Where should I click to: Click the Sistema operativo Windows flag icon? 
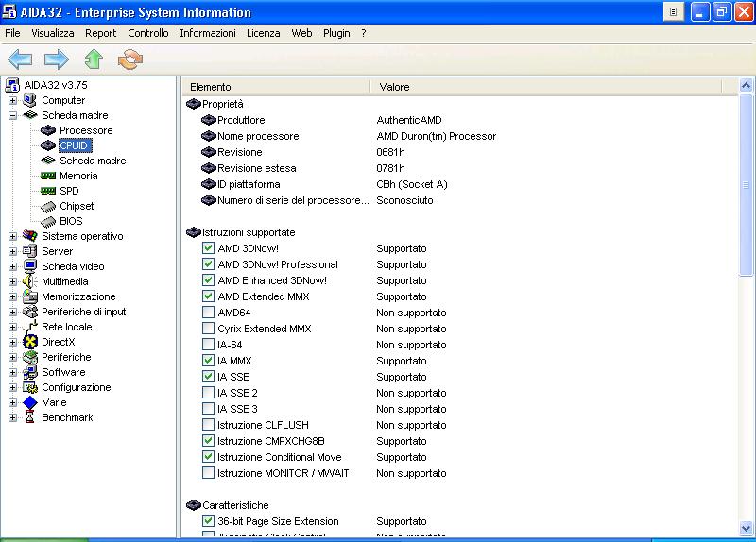pyautogui.click(x=30, y=235)
